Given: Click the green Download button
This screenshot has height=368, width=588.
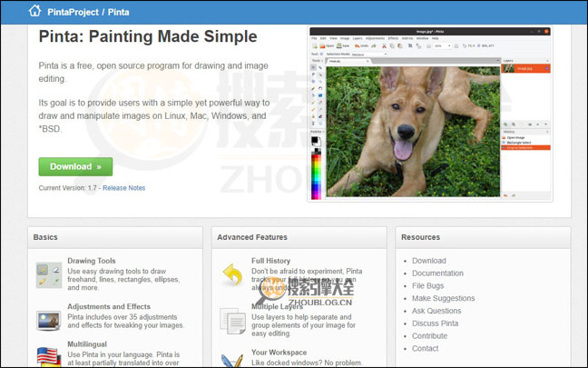Looking at the screenshot, I should pyautogui.click(x=75, y=166).
